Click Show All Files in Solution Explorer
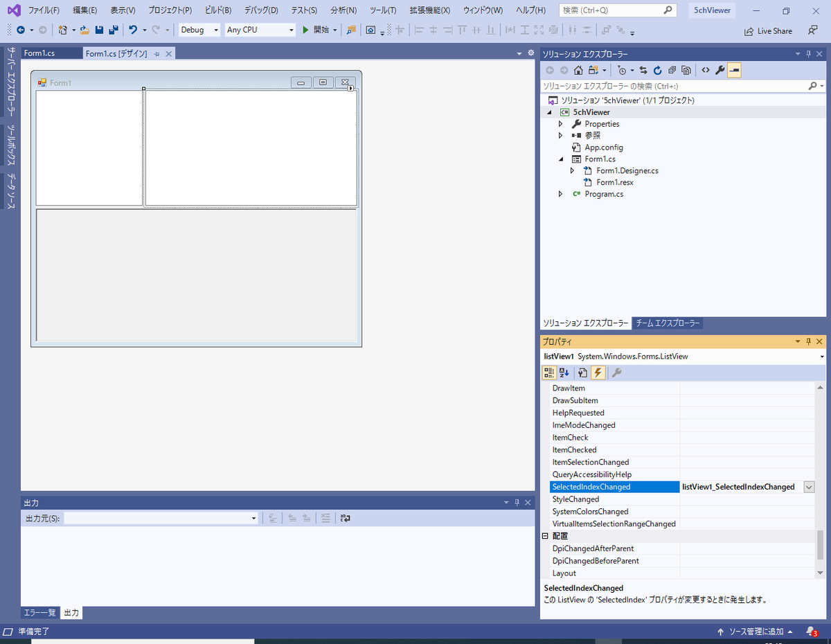 click(x=686, y=70)
